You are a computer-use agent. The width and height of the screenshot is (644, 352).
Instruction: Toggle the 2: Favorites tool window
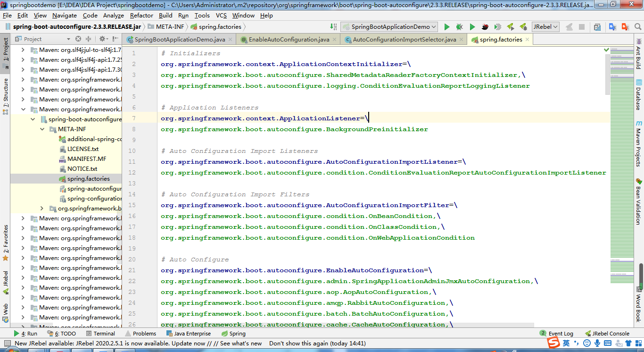pos(5,242)
